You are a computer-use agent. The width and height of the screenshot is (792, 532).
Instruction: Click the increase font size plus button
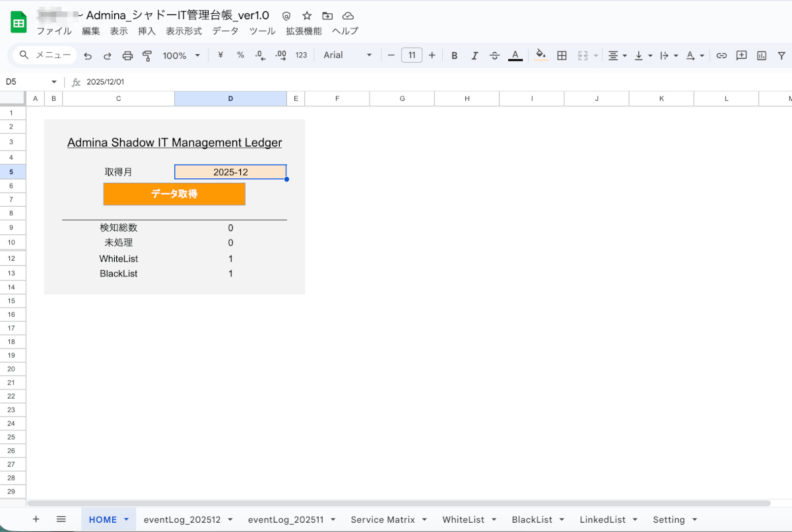pyautogui.click(x=432, y=55)
